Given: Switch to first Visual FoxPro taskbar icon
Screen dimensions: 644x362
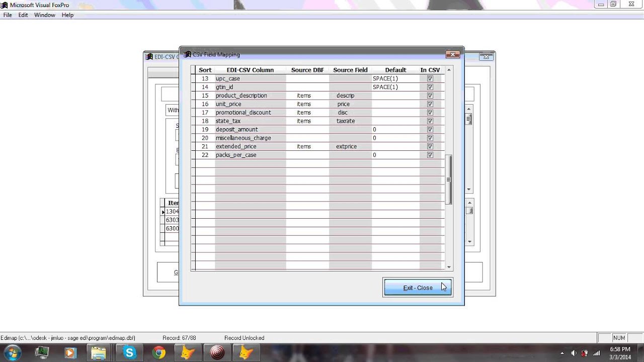Looking at the screenshot, I should [x=188, y=353].
